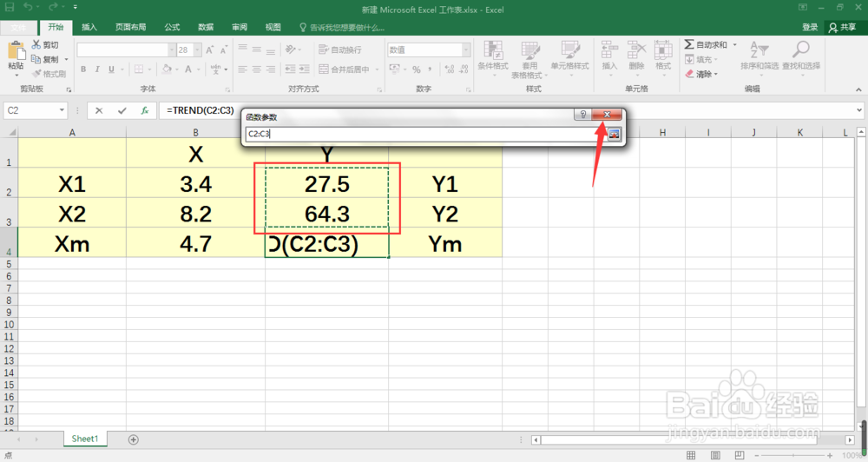The height and width of the screenshot is (462, 868).
Task: Click the add new sheet plus button
Action: pos(134,439)
